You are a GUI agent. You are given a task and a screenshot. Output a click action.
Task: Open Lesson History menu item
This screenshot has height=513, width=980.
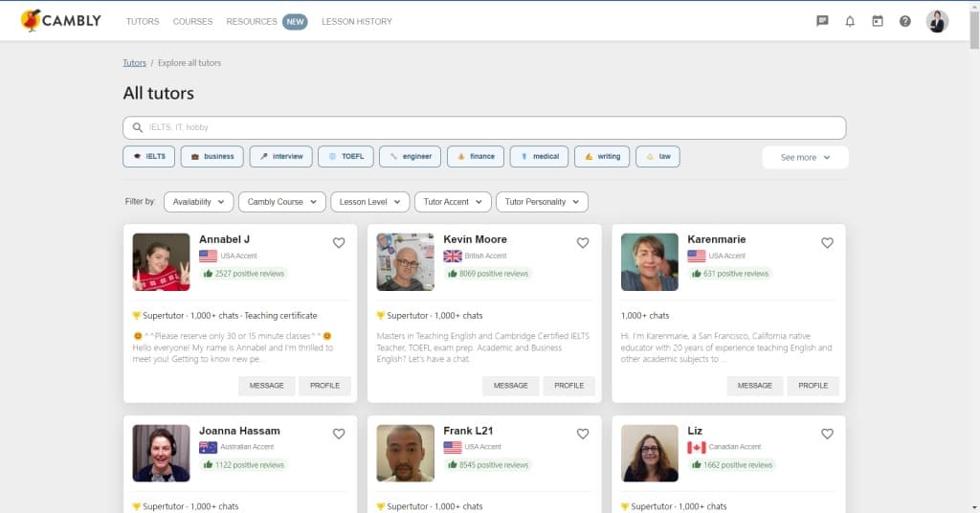click(x=357, y=21)
